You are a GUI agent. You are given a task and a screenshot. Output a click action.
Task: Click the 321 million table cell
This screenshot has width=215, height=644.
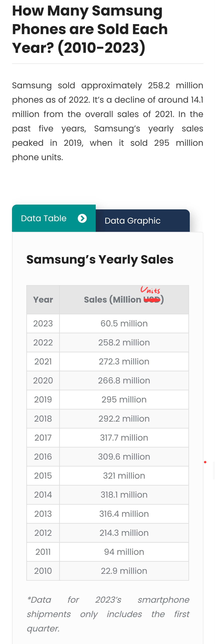(124, 475)
